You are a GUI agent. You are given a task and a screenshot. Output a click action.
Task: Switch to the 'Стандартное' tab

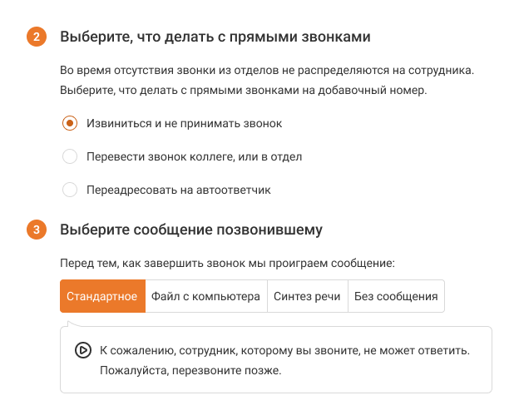click(102, 296)
